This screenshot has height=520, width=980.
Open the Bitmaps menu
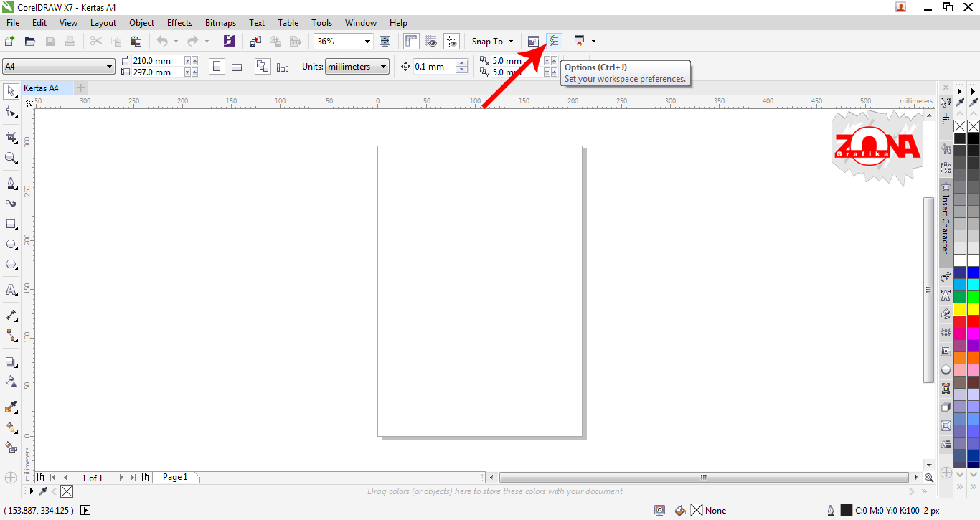(x=220, y=23)
